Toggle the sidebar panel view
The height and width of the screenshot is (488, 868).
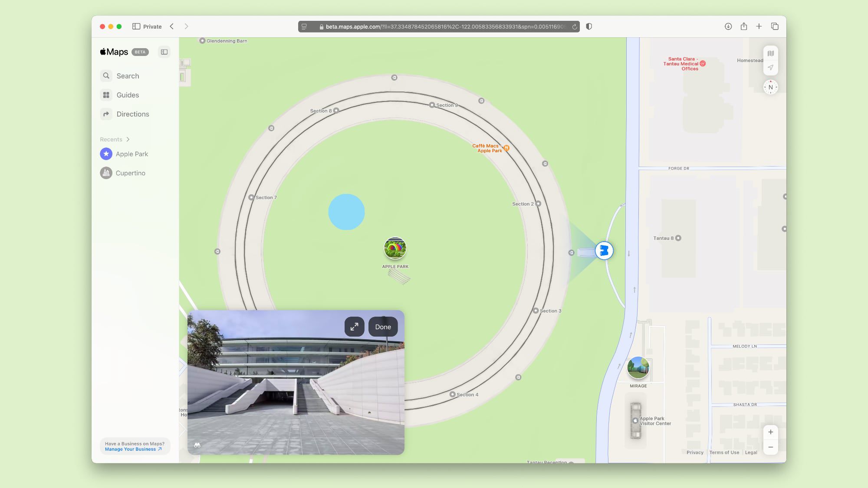pyautogui.click(x=164, y=52)
